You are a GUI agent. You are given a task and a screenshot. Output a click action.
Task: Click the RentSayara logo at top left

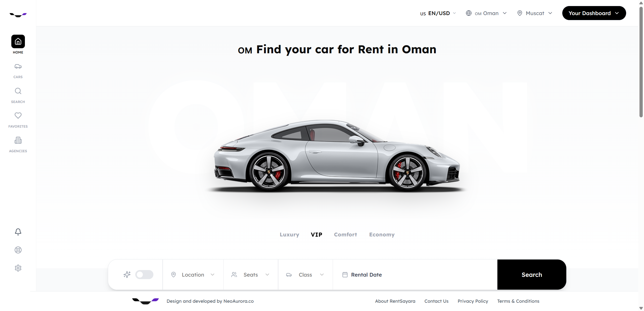pyautogui.click(x=18, y=15)
